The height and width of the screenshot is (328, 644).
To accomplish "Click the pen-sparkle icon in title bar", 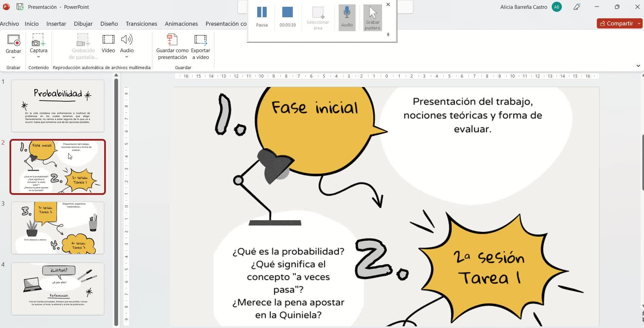I will [577, 7].
